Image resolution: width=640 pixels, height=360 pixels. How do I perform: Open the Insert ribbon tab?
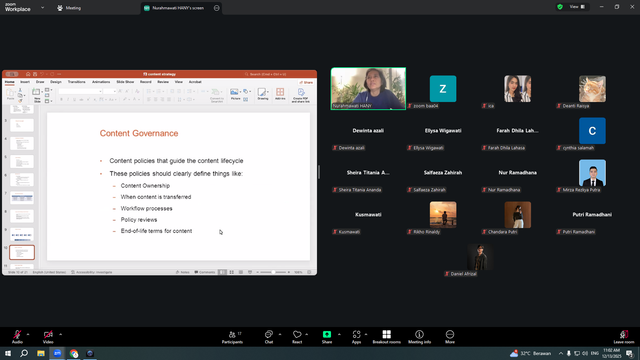[25, 82]
